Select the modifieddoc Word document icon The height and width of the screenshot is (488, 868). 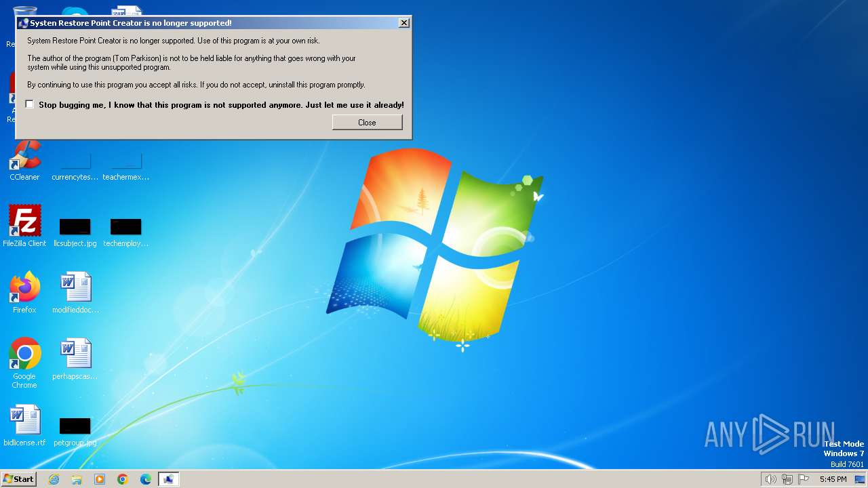tap(75, 293)
